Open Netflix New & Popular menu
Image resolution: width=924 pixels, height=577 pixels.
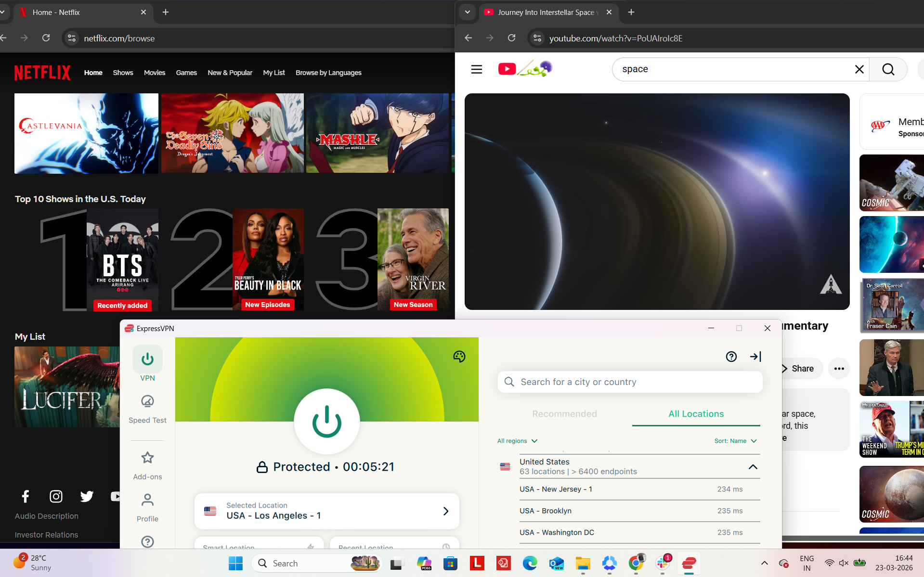[230, 73]
